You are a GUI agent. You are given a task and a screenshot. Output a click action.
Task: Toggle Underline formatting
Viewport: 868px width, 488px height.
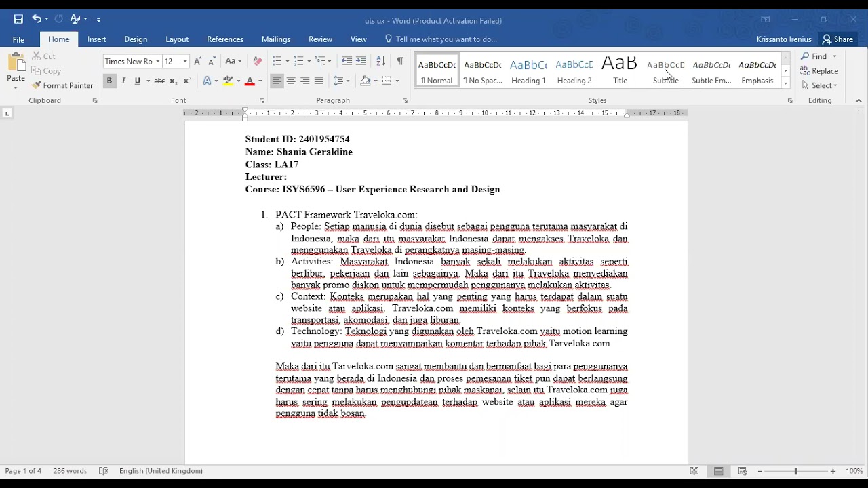[138, 81]
